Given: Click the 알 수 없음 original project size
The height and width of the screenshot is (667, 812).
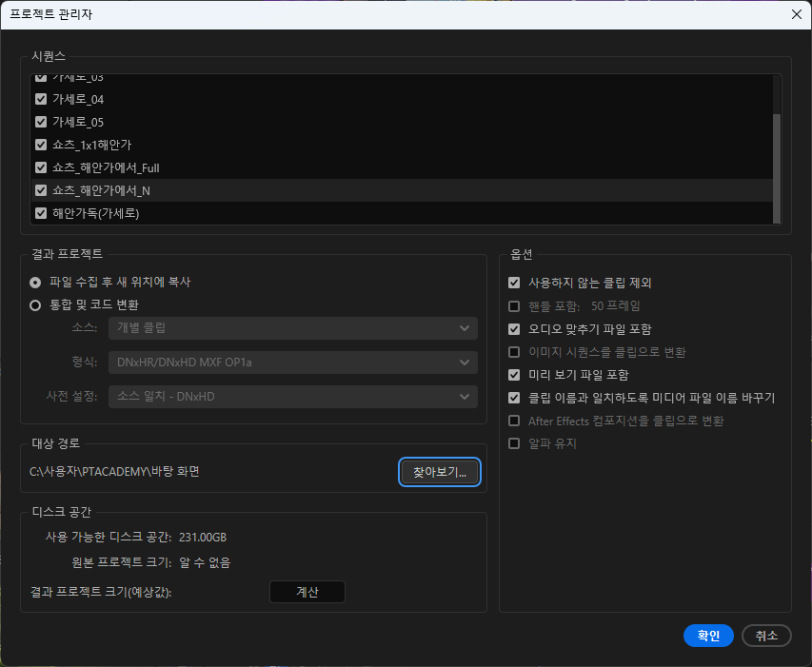Looking at the screenshot, I should 205,562.
